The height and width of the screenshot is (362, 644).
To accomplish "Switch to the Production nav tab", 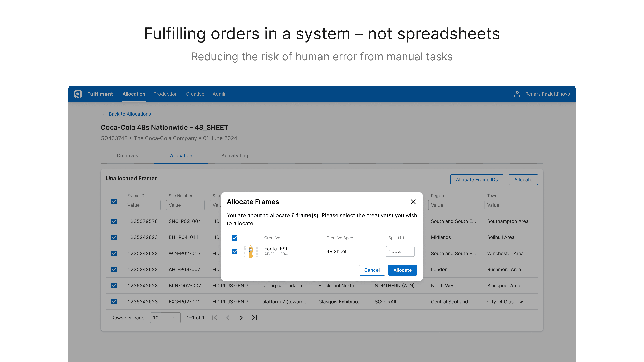I will (166, 94).
